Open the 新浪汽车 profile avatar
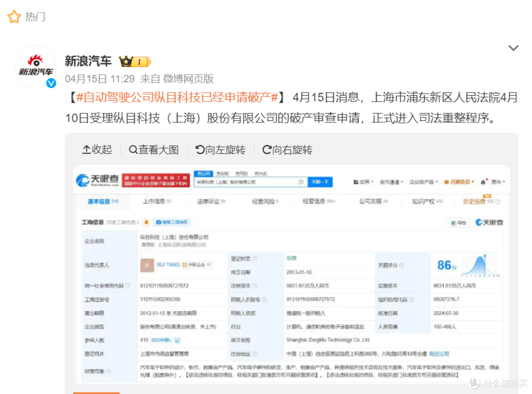The width and height of the screenshot is (532, 394). point(35,67)
